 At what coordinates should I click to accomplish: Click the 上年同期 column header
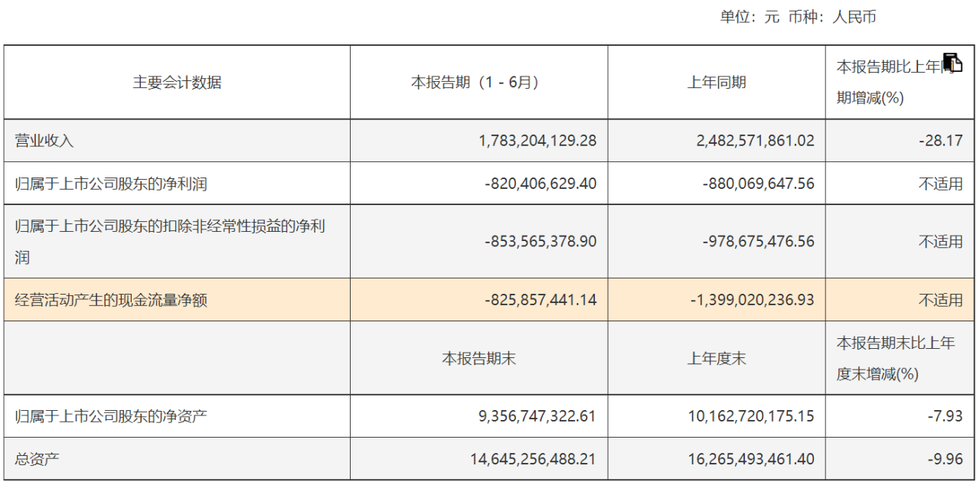tap(716, 83)
